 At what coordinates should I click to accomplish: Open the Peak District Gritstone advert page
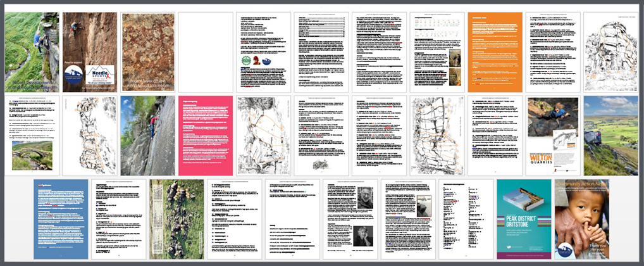coord(524,218)
